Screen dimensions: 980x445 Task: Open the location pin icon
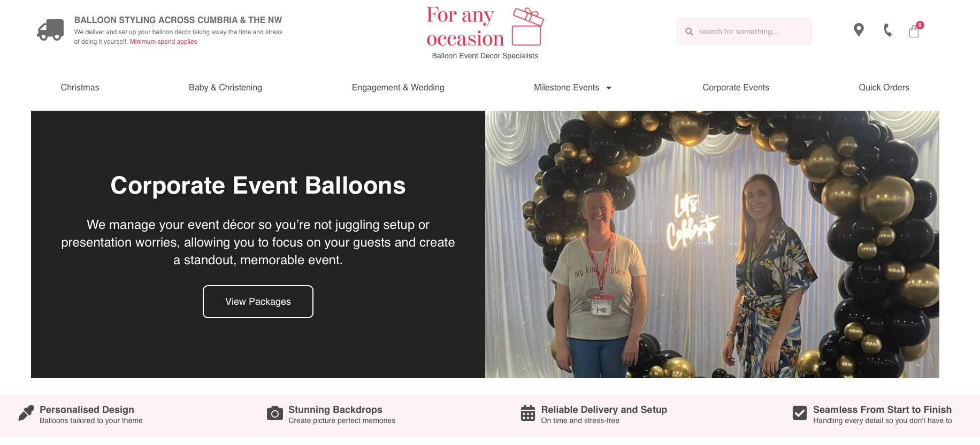(x=859, y=30)
